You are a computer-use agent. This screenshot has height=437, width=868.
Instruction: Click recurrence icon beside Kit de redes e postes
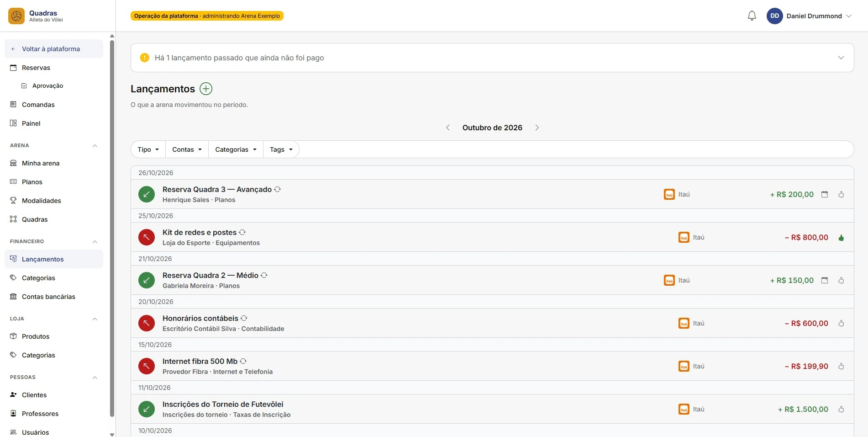tap(242, 232)
